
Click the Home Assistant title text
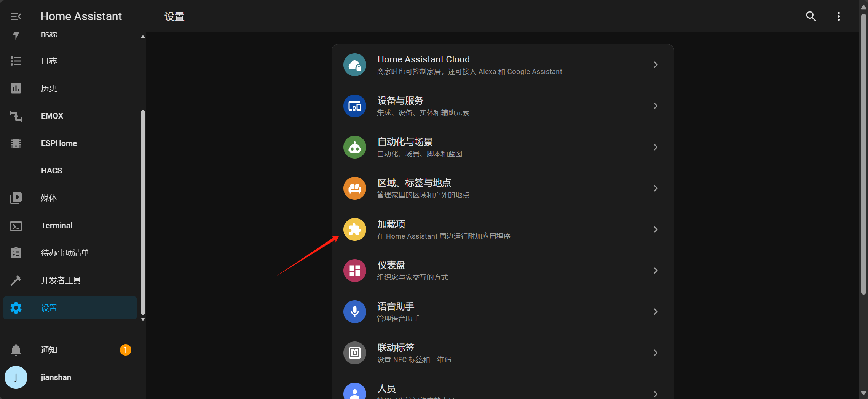click(81, 16)
